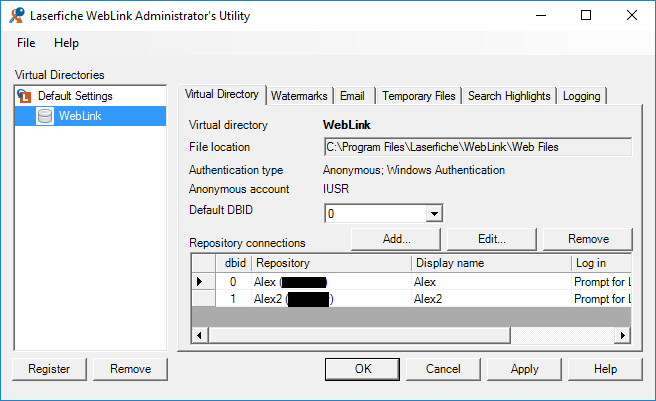This screenshot has height=401, width=656.
Task: Click table horizontal scrollbar left arrow
Action: point(200,335)
